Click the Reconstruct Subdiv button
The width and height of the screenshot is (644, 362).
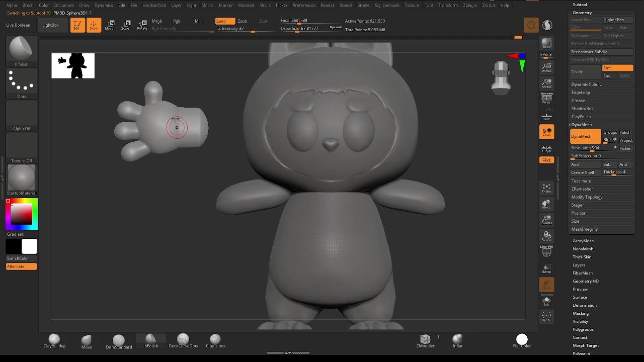click(601, 52)
